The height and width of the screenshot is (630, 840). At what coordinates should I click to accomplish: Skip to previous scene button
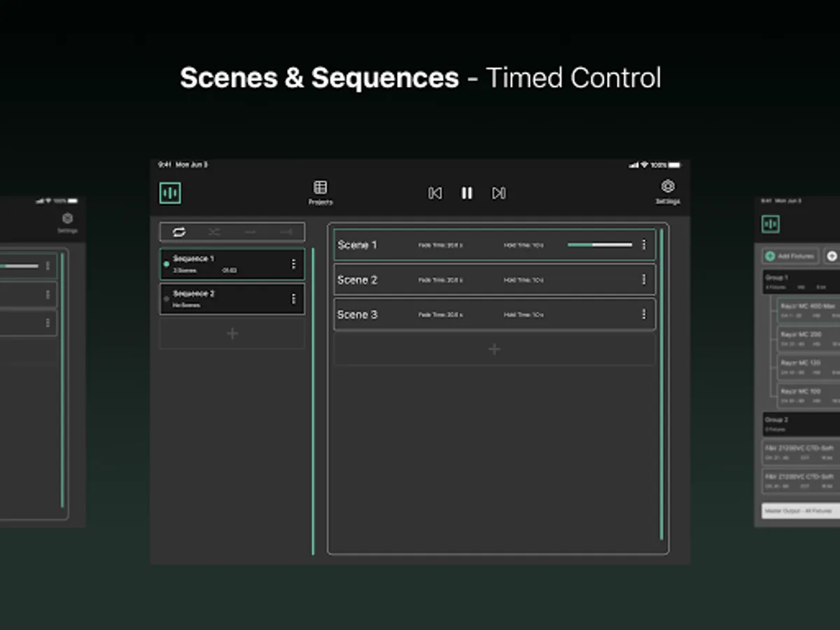435,193
